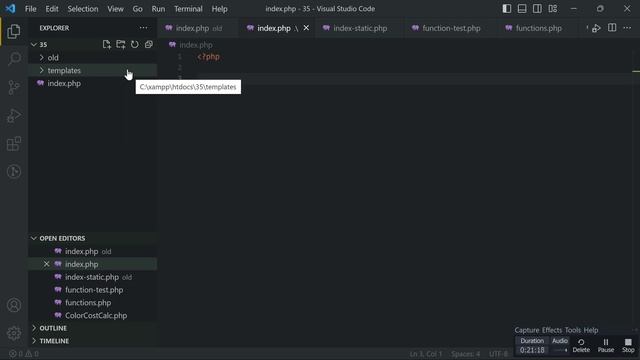Toggle the primary side bar layout icon
Image resolution: width=640 pixels, height=360 pixels.
click(507, 9)
